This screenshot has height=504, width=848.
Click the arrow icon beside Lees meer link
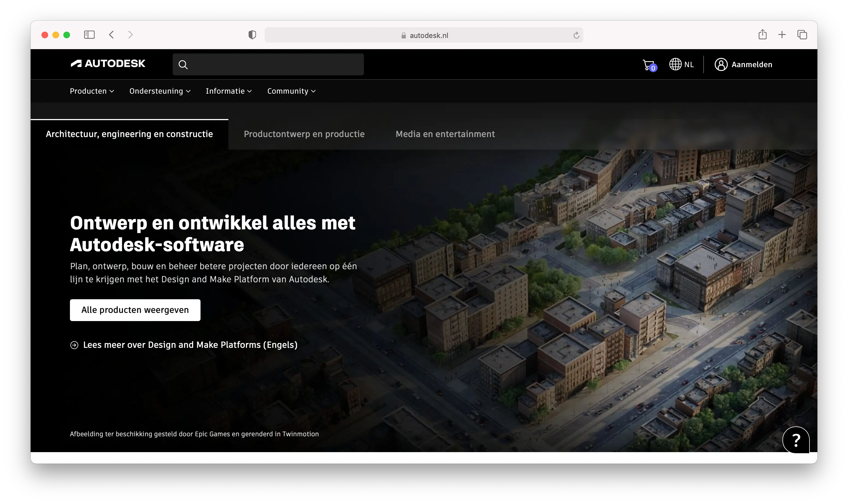74,345
